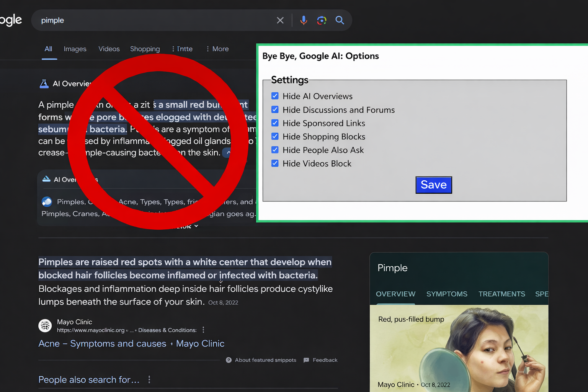Screen dimensions: 588x392
Task: Click the Mayo Clinic favicon
Action: tap(45, 326)
